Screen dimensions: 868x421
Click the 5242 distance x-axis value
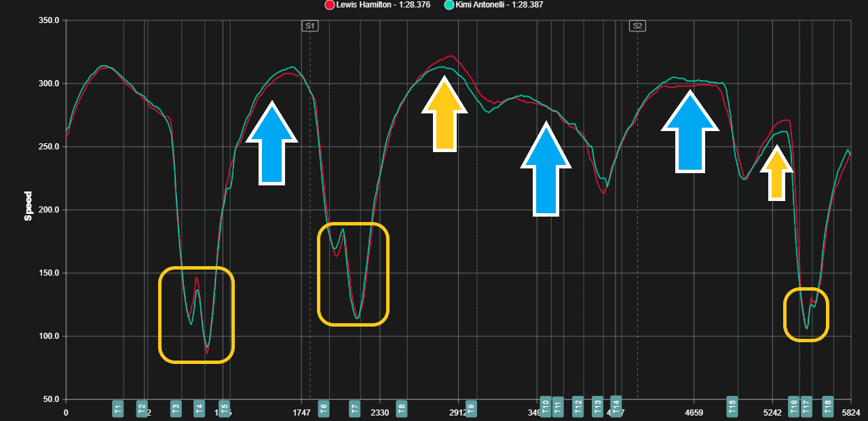click(x=772, y=412)
